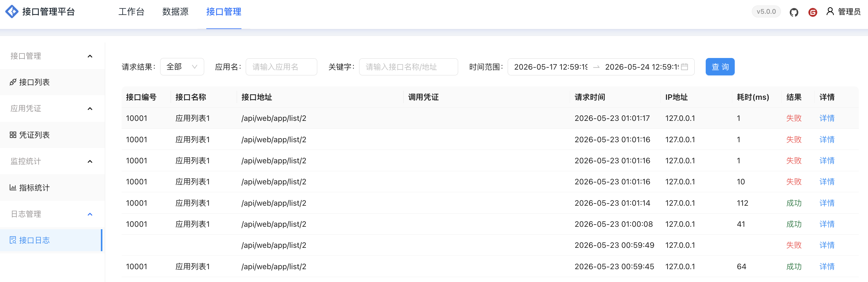Focus the 应用名 input field

coord(281,67)
